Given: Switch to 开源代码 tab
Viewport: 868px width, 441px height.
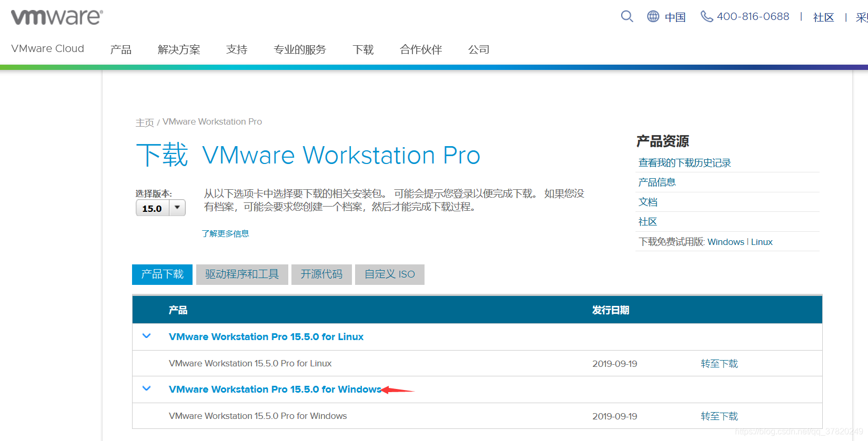Looking at the screenshot, I should point(321,274).
